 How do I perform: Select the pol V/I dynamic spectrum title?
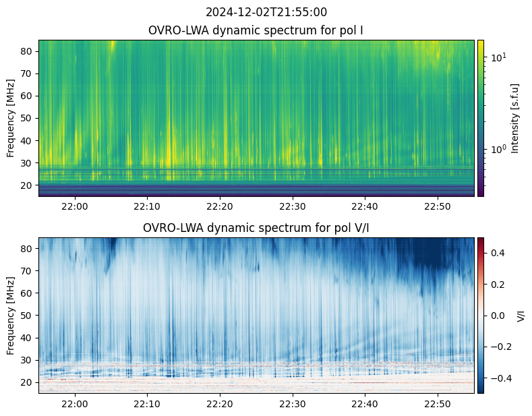point(256,228)
